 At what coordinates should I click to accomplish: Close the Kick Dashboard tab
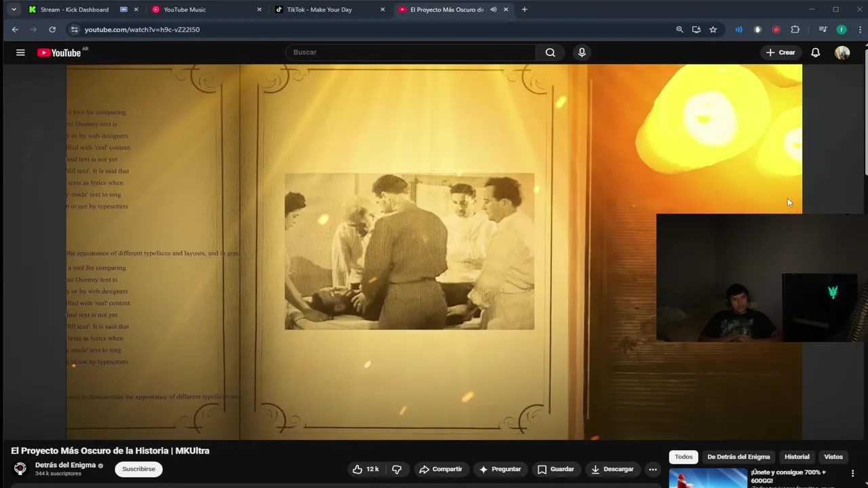(136, 9)
